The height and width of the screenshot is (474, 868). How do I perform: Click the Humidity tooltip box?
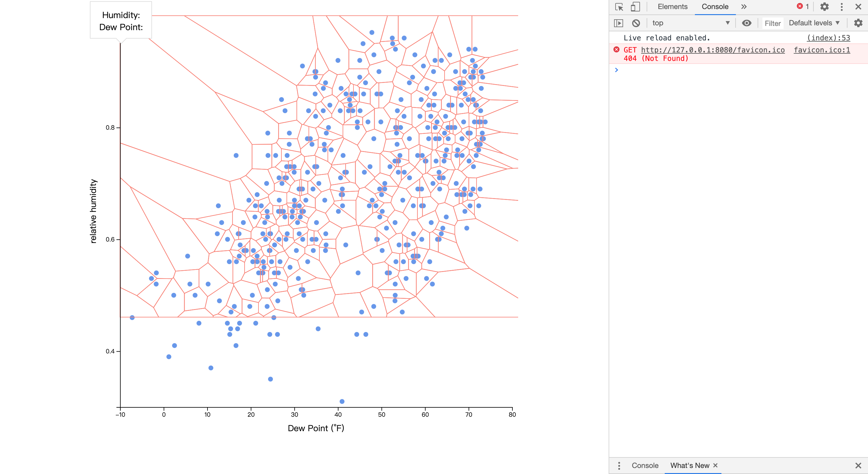pos(121,21)
